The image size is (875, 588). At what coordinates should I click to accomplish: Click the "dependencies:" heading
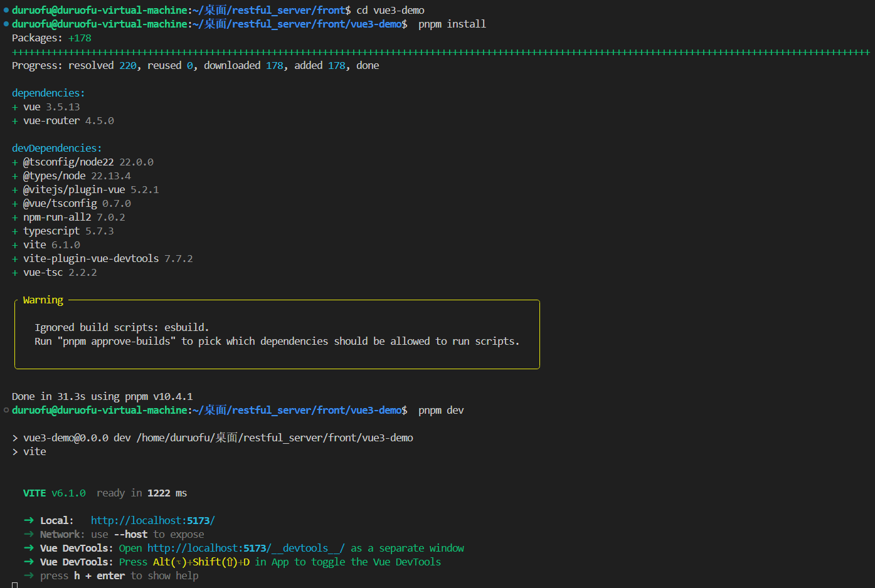48,93
